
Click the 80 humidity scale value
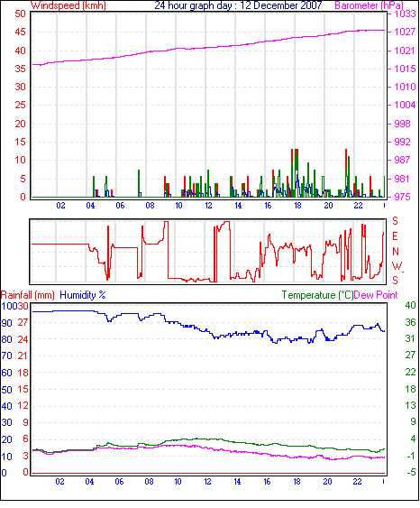6,339
